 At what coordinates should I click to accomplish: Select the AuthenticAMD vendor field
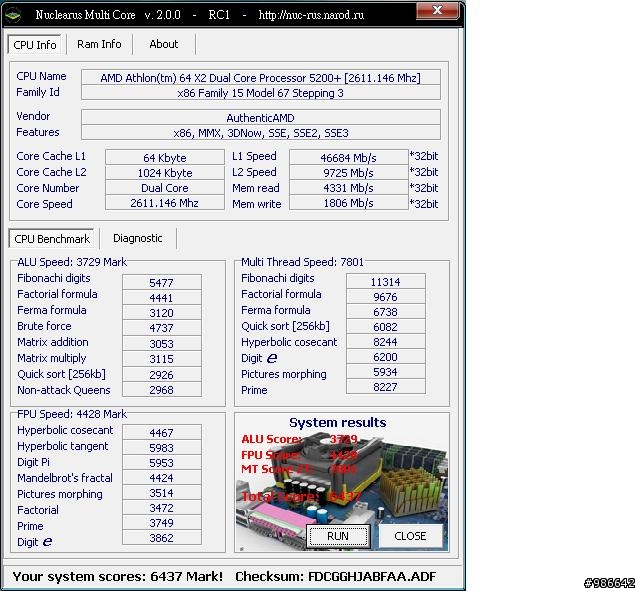click(260, 118)
